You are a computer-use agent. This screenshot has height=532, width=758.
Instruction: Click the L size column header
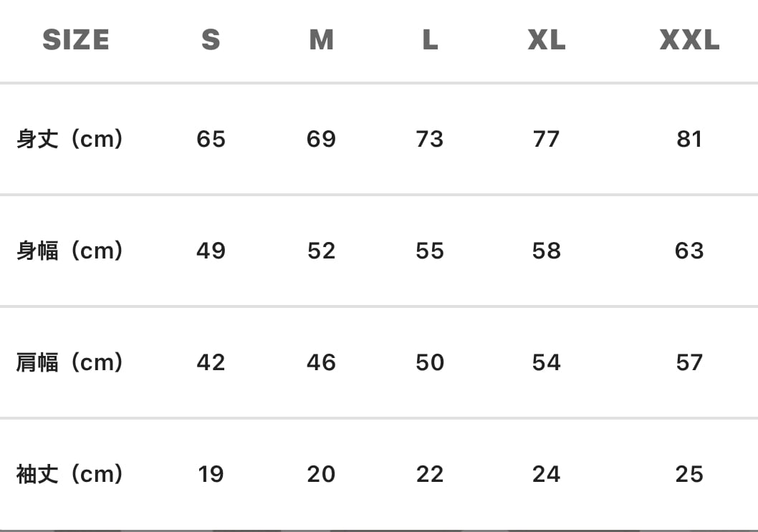tap(430, 40)
